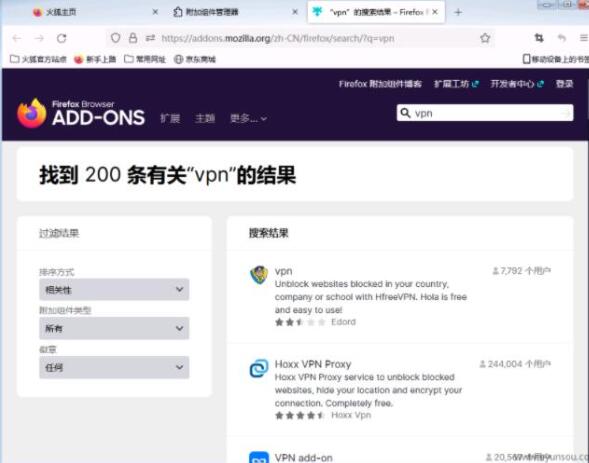This screenshot has width=589, height=463.
Task: Click author name Edord
Action: (x=343, y=322)
